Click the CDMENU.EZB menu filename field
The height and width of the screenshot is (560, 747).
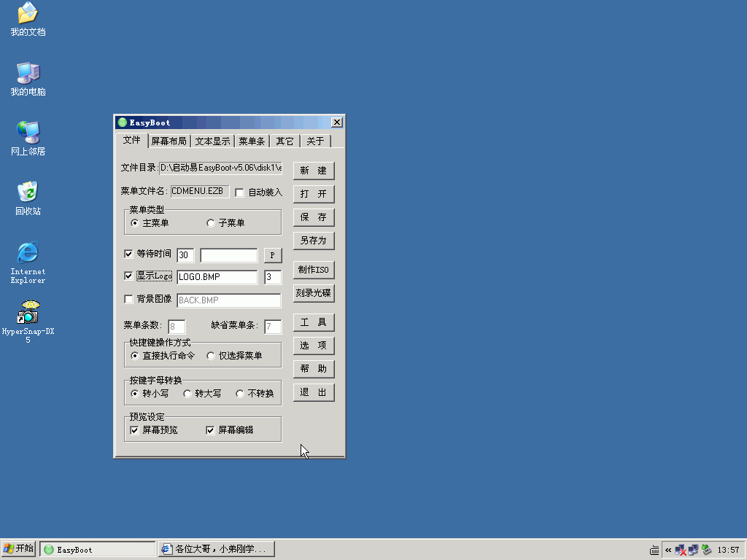[x=200, y=191]
